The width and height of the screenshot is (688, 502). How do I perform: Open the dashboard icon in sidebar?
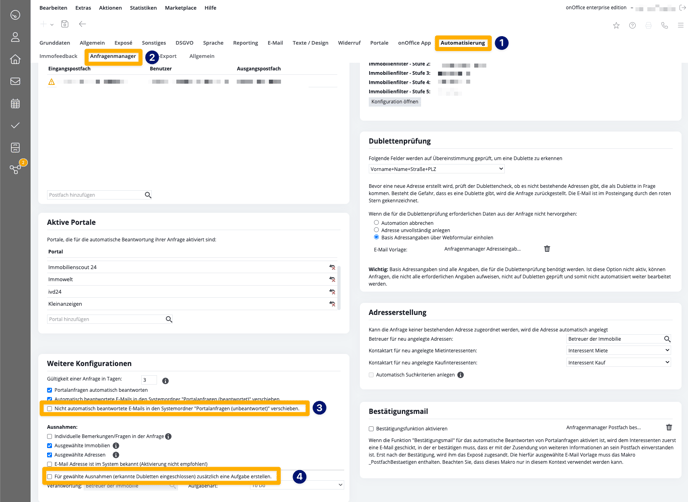(x=15, y=15)
